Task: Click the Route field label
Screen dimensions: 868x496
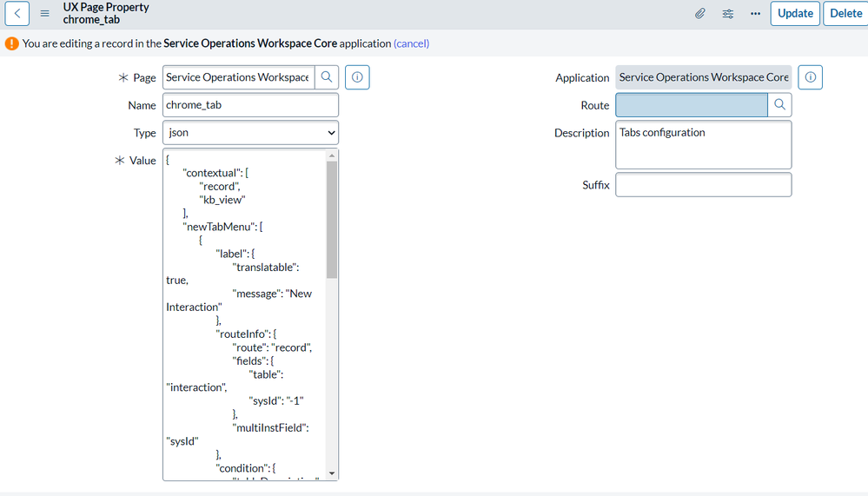Action: click(594, 105)
